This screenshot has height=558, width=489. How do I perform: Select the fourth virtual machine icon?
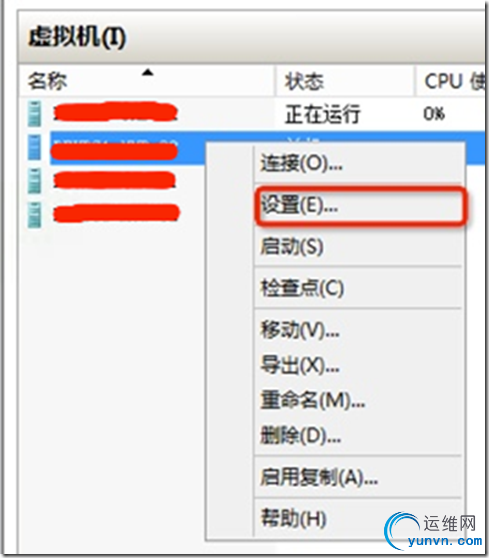(34, 214)
